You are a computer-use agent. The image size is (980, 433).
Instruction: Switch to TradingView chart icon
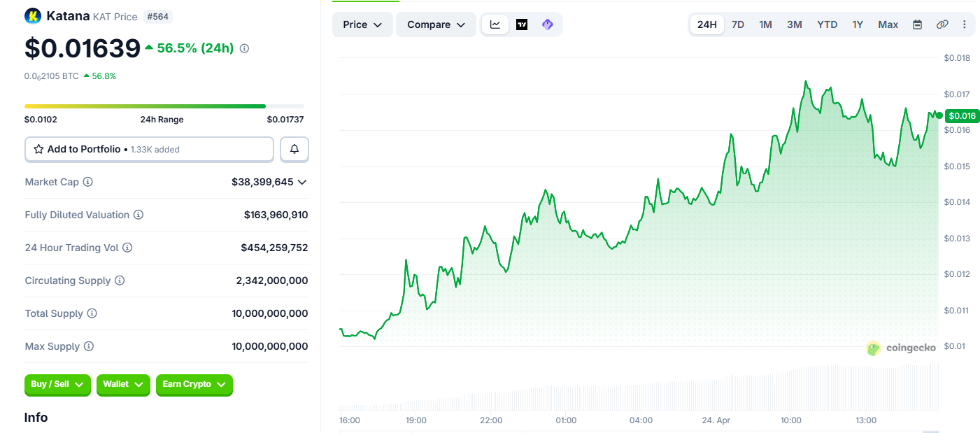pyautogui.click(x=522, y=24)
